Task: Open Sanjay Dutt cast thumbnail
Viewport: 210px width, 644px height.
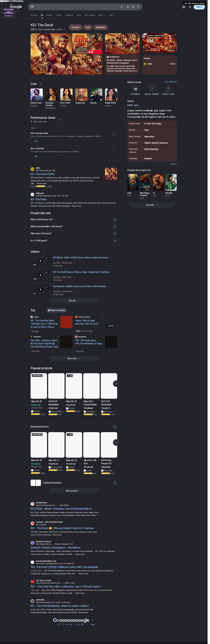Action: pyautogui.click(x=81, y=94)
